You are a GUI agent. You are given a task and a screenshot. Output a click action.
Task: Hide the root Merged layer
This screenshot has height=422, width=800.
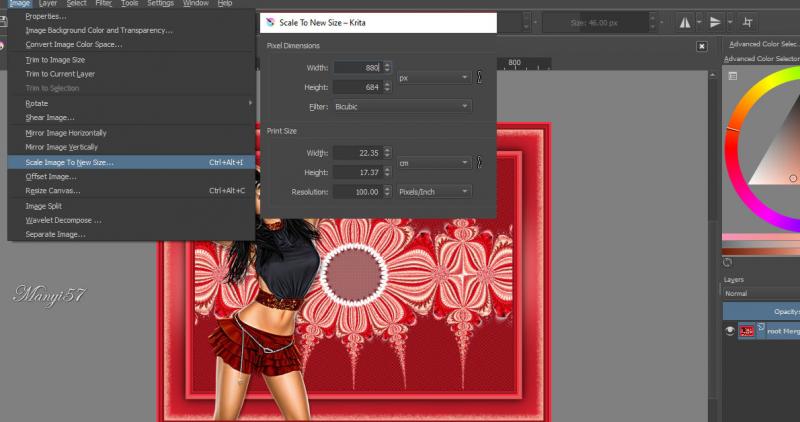pyautogui.click(x=730, y=331)
